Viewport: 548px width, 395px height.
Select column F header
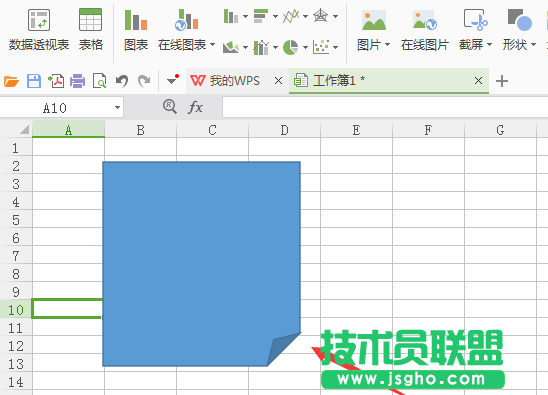428,130
